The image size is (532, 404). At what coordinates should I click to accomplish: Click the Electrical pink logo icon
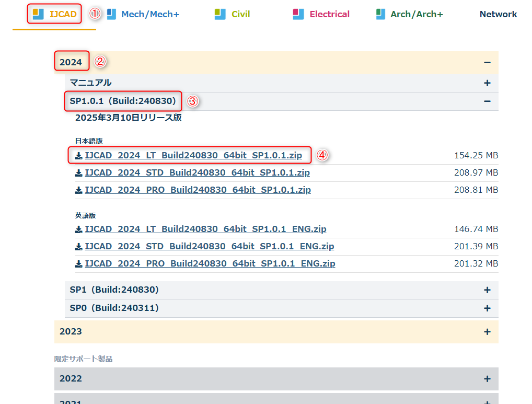point(298,14)
